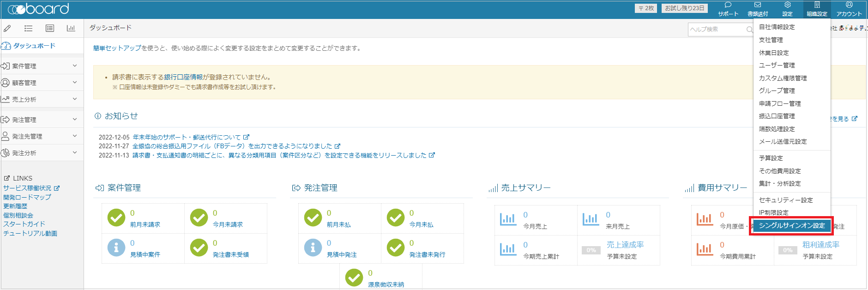The height and width of the screenshot is (290, 868).
Task: Open the 書類送付 envelope icon
Action: [758, 5]
